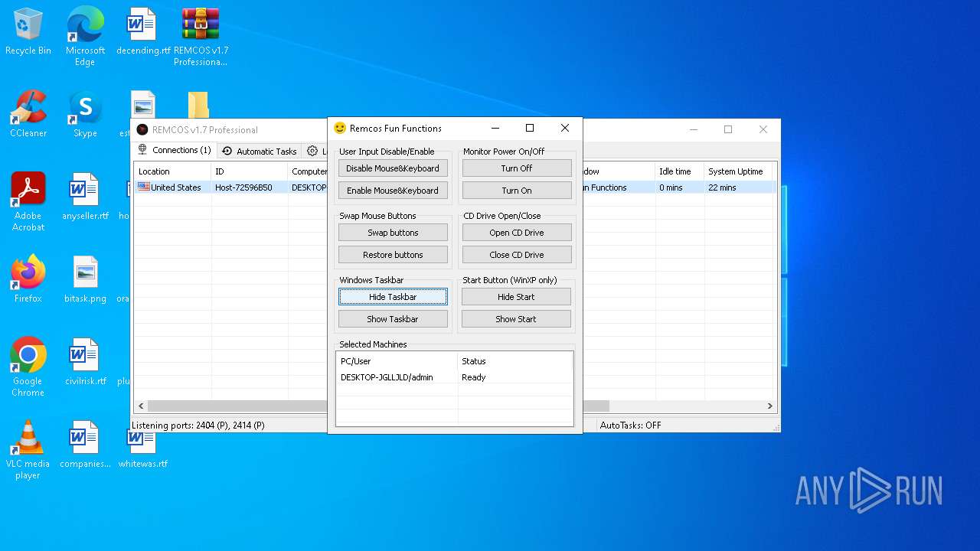Image resolution: width=980 pixels, height=551 pixels.
Task: Click right arrow of REMCOS horizontal scrollbar
Action: point(770,406)
